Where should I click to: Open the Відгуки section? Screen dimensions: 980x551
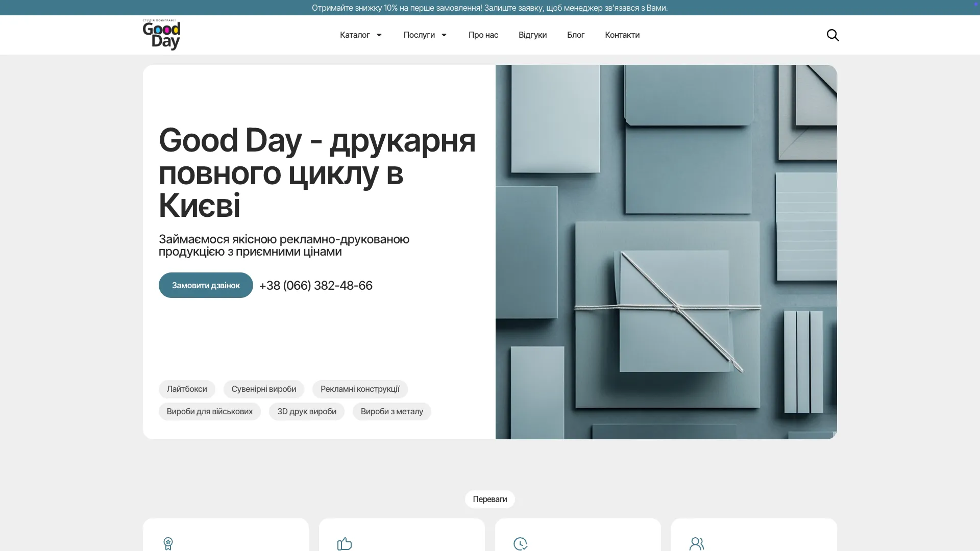coord(532,35)
